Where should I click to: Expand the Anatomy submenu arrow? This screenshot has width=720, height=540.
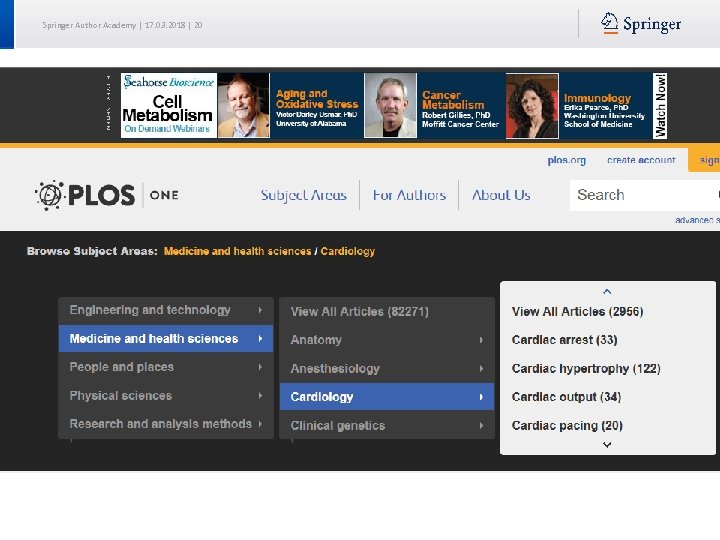(x=481, y=340)
